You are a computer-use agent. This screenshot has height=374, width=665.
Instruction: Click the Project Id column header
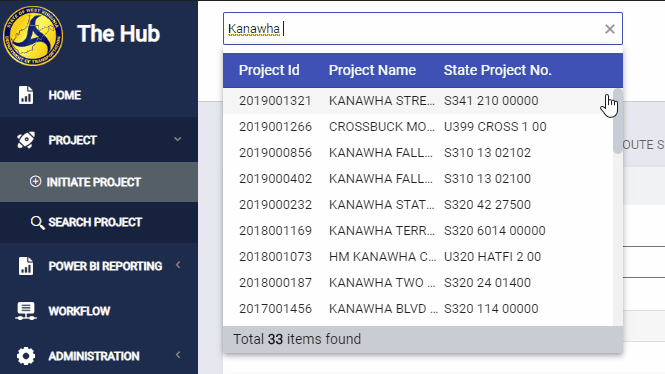[x=269, y=70]
